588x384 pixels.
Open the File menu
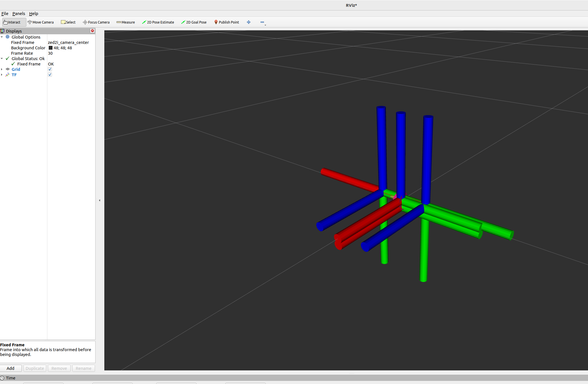5,13
